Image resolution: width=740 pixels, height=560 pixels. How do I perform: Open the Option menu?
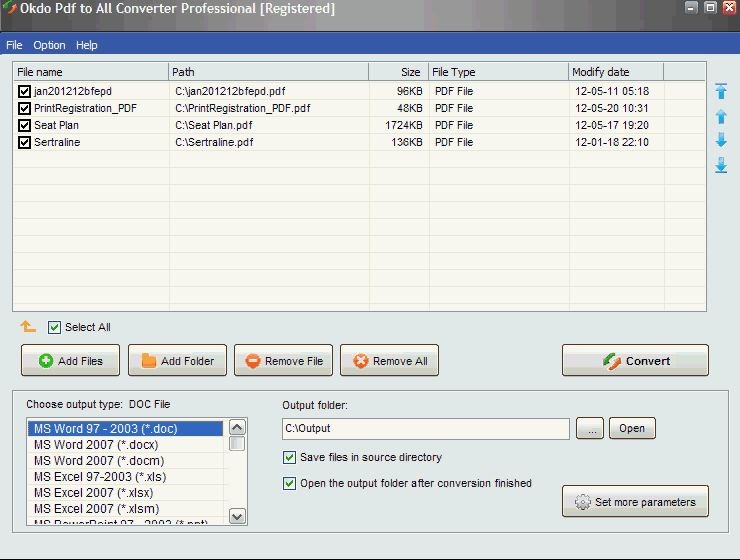pos(49,45)
